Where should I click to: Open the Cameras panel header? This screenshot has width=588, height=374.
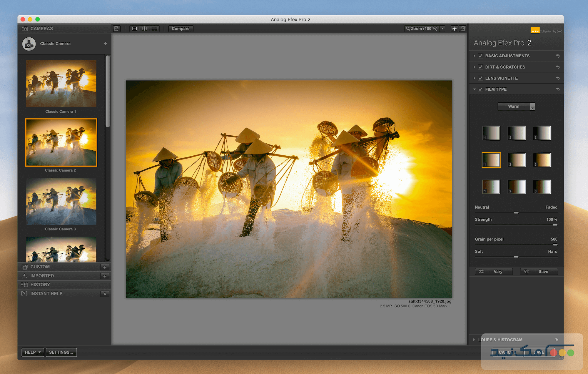coord(42,29)
